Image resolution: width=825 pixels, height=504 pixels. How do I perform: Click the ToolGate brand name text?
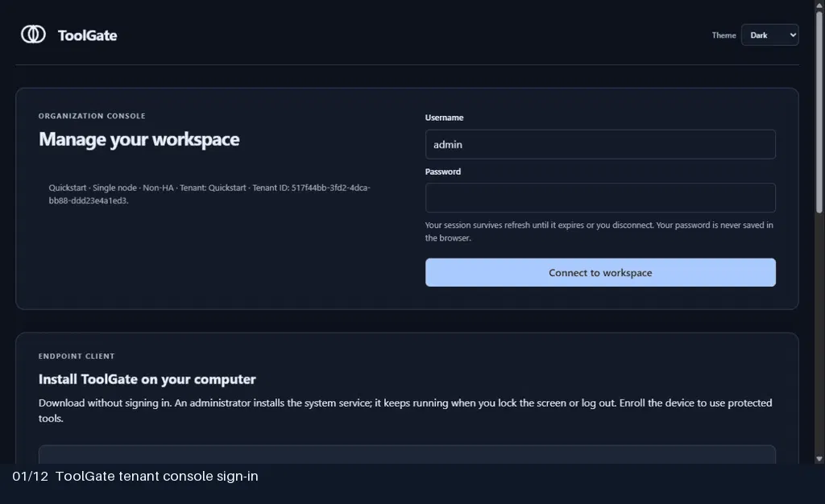(x=87, y=35)
